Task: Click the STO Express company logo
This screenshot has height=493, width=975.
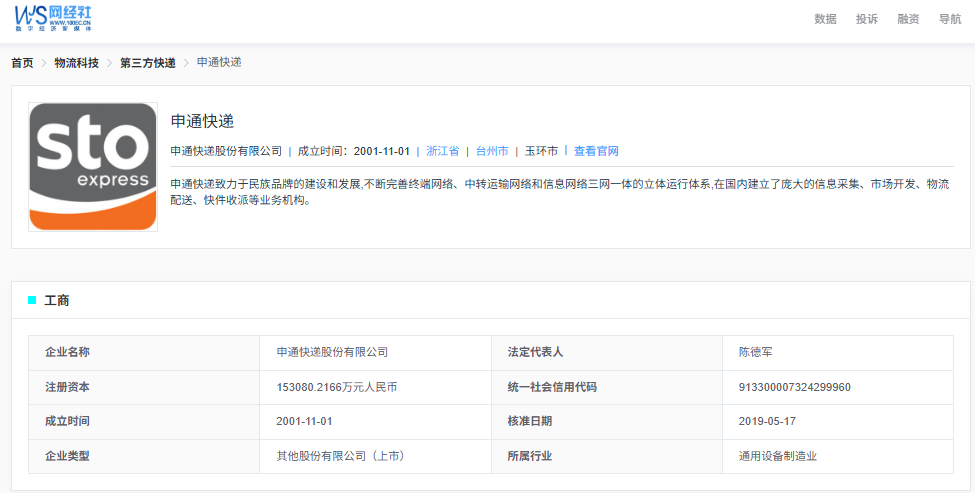Action: (93, 167)
